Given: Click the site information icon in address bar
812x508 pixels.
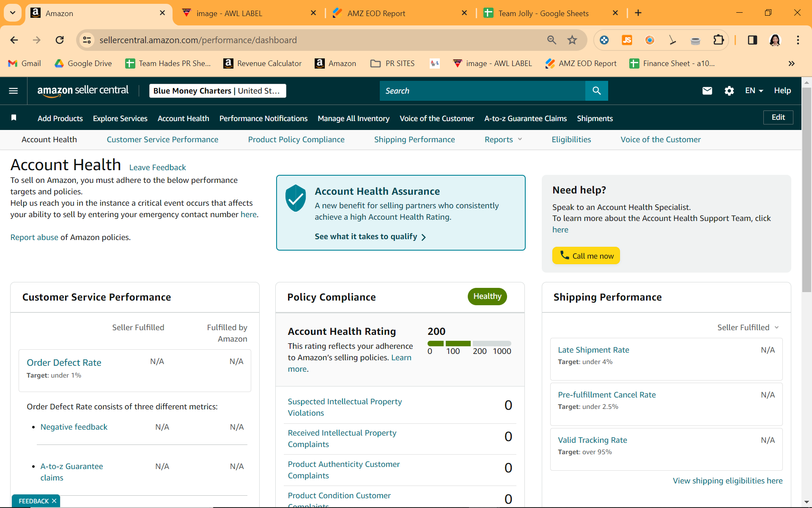Looking at the screenshot, I should click(x=87, y=40).
